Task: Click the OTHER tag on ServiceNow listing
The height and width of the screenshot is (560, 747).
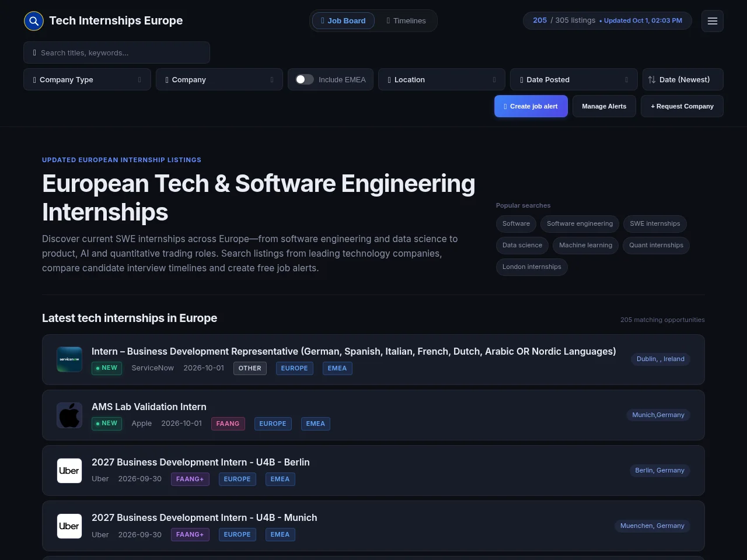Action: 250,368
